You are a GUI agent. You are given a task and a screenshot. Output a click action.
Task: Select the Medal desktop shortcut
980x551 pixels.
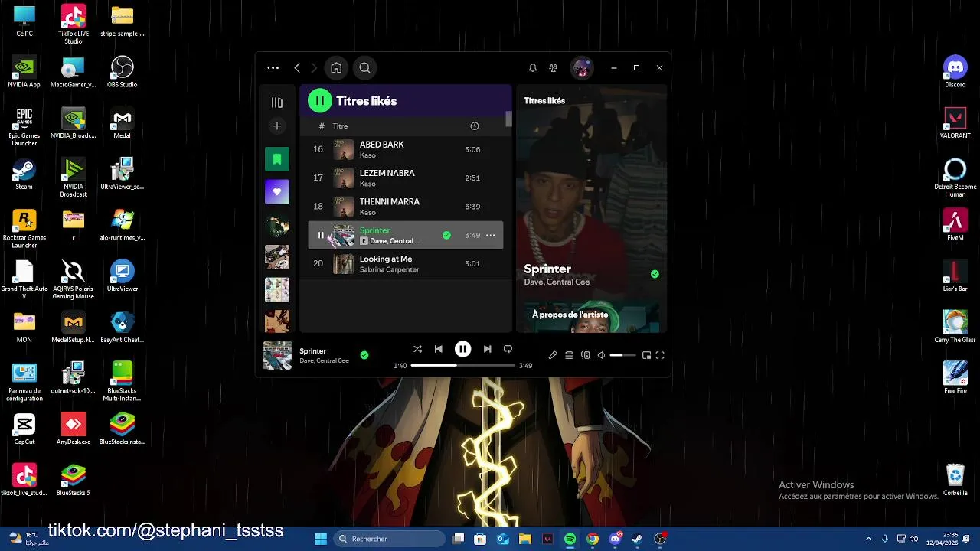[x=122, y=122]
